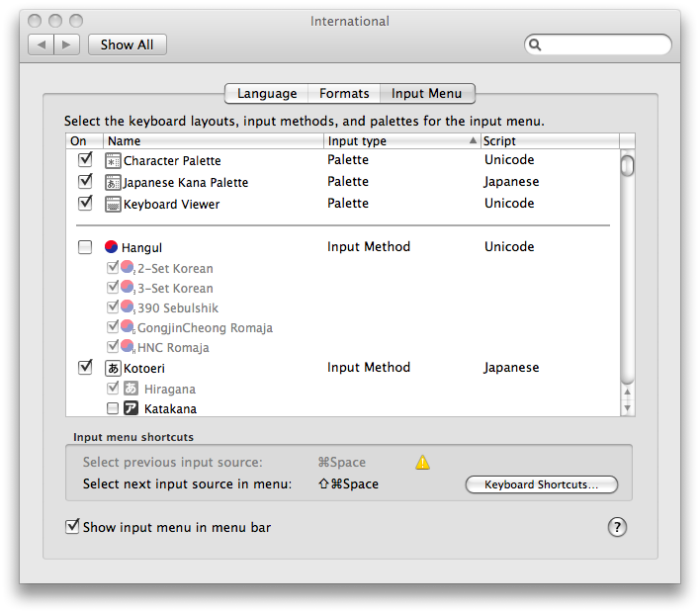Image resolution: width=700 pixels, height=613 pixels.
Task: Switch to the Language tab
Action: [267, 93]
